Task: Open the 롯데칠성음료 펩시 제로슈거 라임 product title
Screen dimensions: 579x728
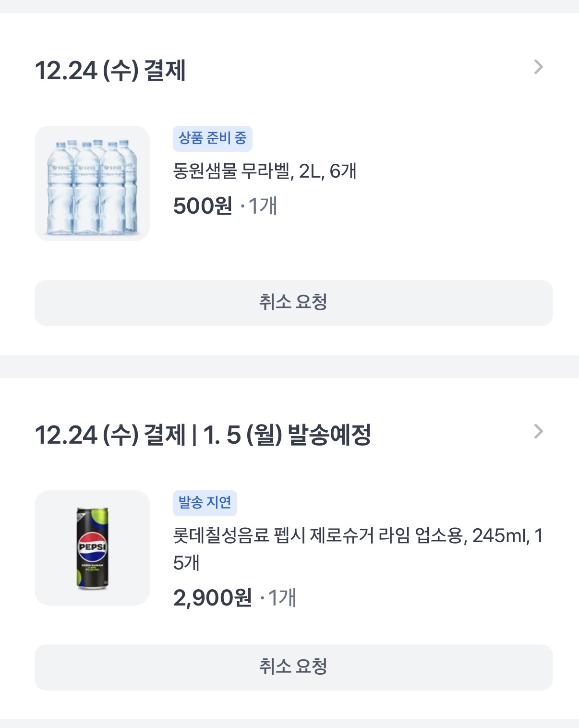Action: pyautogui.click(x=317, y=535)
